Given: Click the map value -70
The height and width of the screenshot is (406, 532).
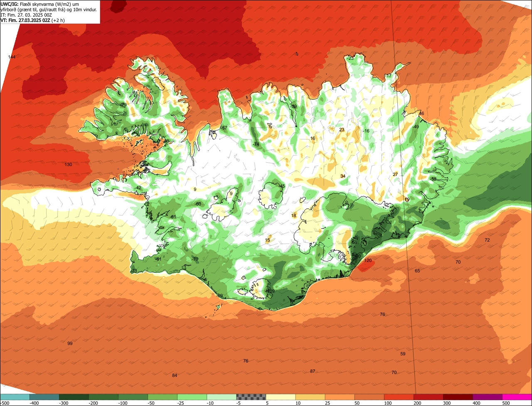Looking at the screenshot, I should click(195, 259).
